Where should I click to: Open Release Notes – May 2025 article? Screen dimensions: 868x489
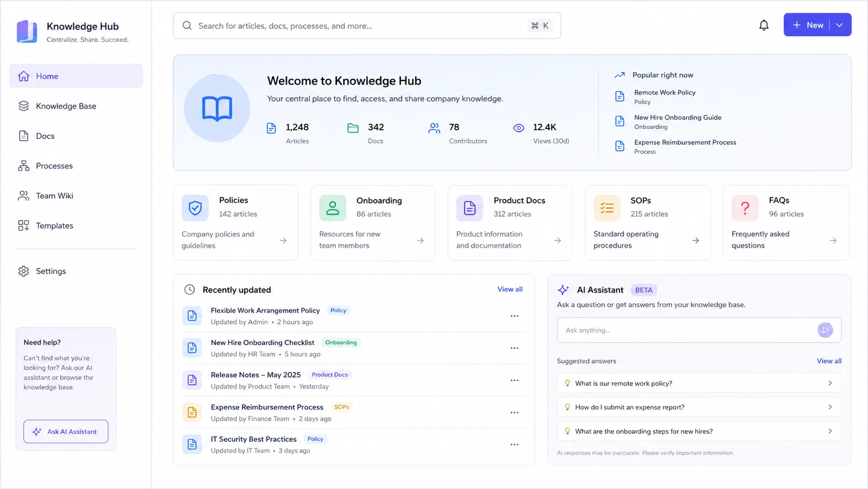(255, 375)
